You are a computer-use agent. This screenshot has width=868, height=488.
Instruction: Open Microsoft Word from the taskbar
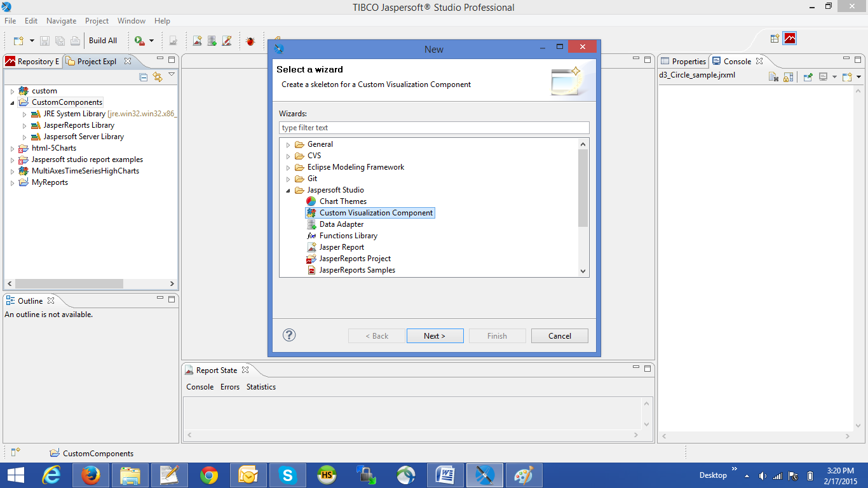(445, 475)
